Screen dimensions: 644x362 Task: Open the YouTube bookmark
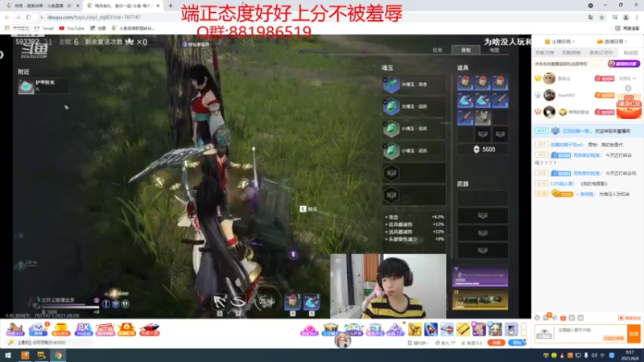(72, 28)
